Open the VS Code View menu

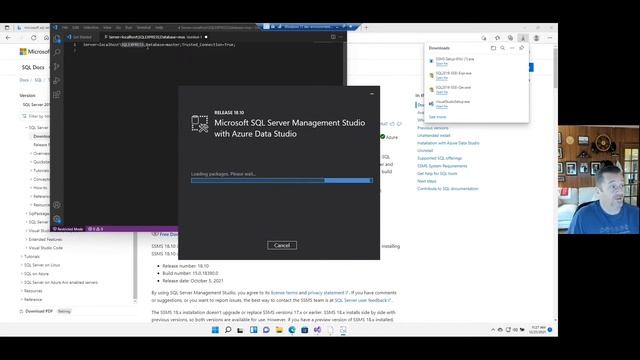coord(107,27)
